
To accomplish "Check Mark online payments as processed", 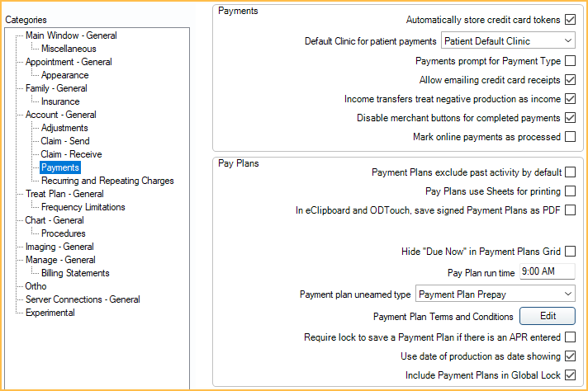I will (x=570, y=137).
